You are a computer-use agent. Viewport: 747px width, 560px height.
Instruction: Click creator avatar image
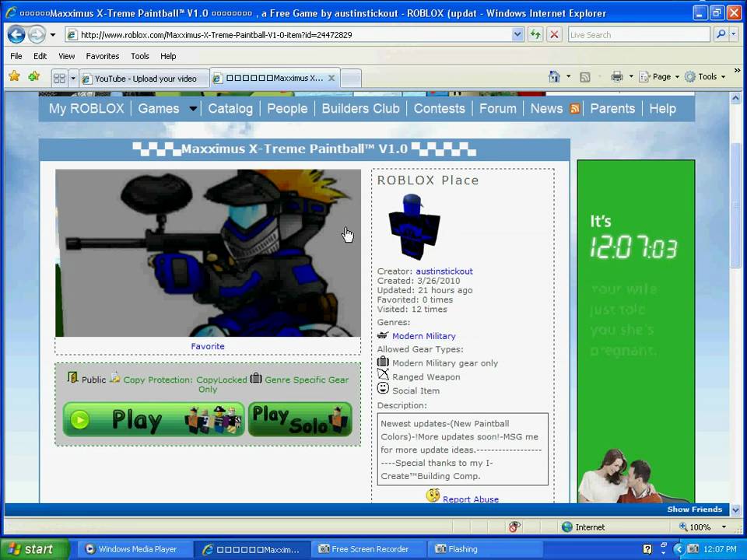point(414,226)
